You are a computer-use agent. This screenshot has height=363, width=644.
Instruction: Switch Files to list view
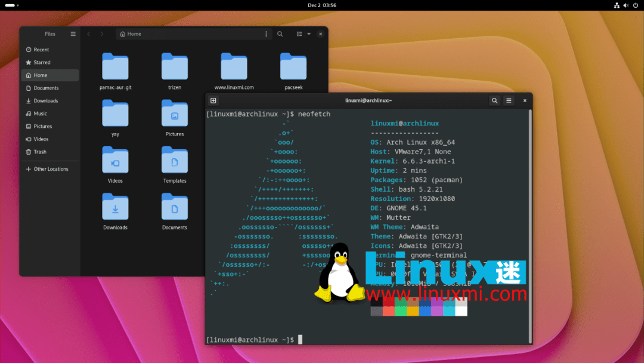[x=299, y=34]
